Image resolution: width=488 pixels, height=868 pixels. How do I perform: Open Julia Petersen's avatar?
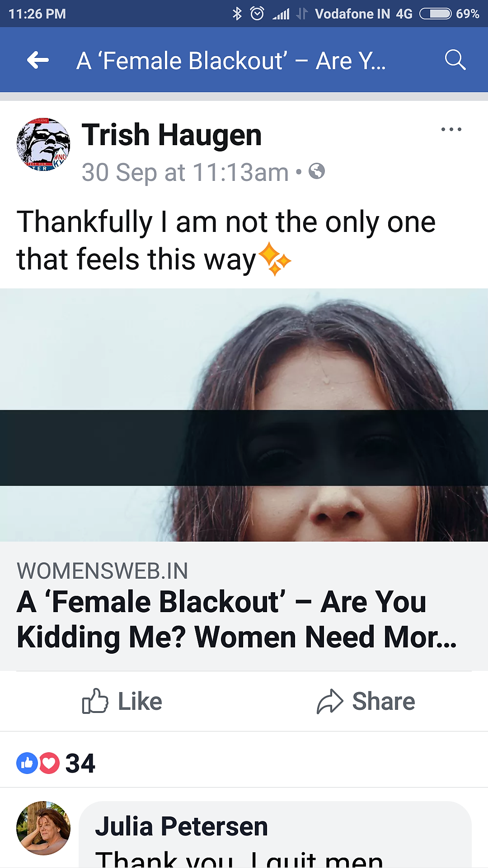(43, 828)
